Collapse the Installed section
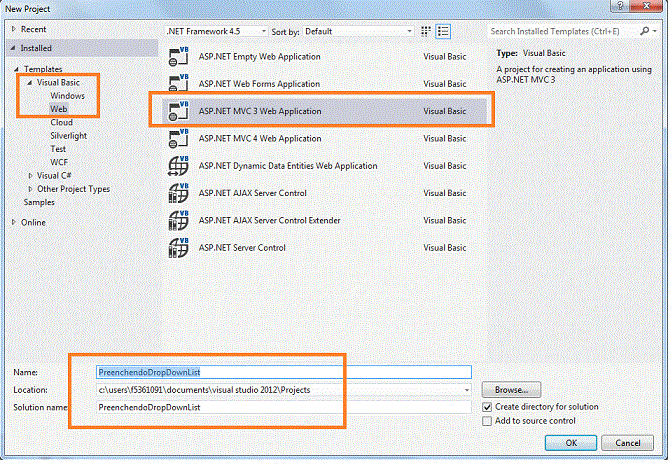Image resolution: width=668 pixels, height=460 pixels. tap(13, 48)
